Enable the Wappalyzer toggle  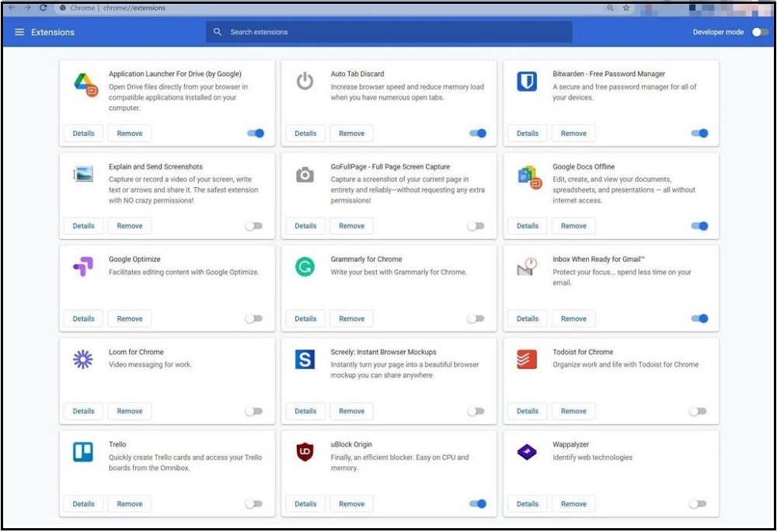[x=698, y=504]
